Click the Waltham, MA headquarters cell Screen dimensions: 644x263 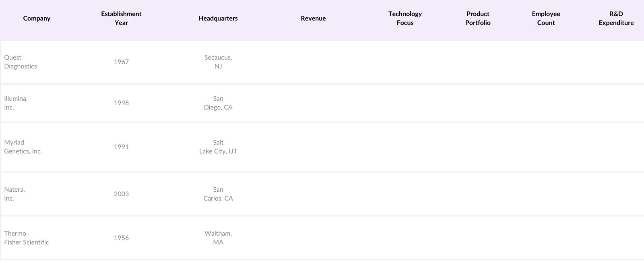pos(218,238)
